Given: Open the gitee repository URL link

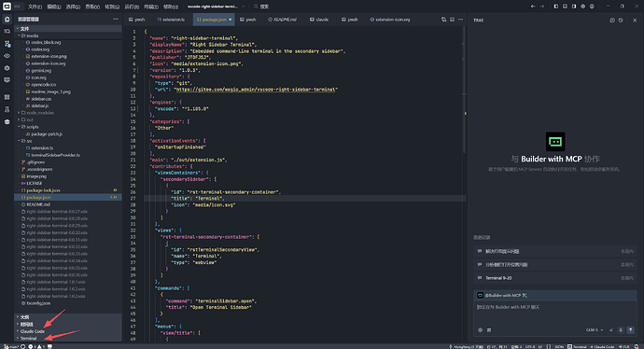Looking at the screenshot, I should (256, 89).
